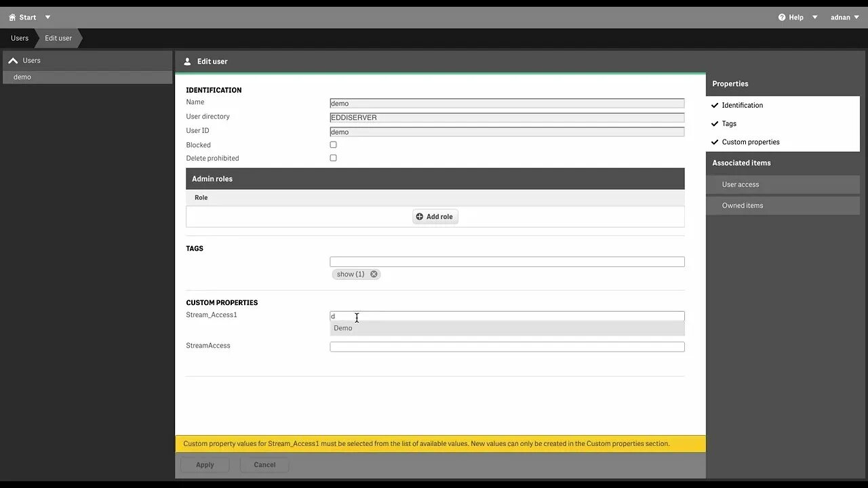Viewport: 868px width, 488px height.
Task: Click the Tags input field
Action: pyautogui.click(x=507, y=262)
